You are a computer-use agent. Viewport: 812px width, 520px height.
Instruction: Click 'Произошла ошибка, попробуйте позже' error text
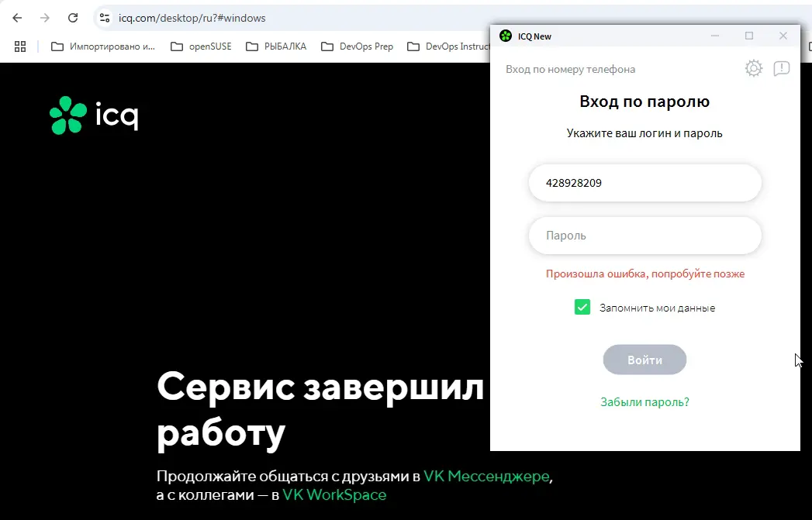point(645,274)
